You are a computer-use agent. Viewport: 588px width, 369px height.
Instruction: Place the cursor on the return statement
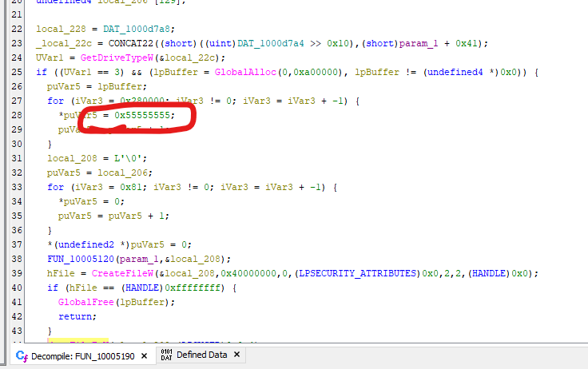point(74,316)
